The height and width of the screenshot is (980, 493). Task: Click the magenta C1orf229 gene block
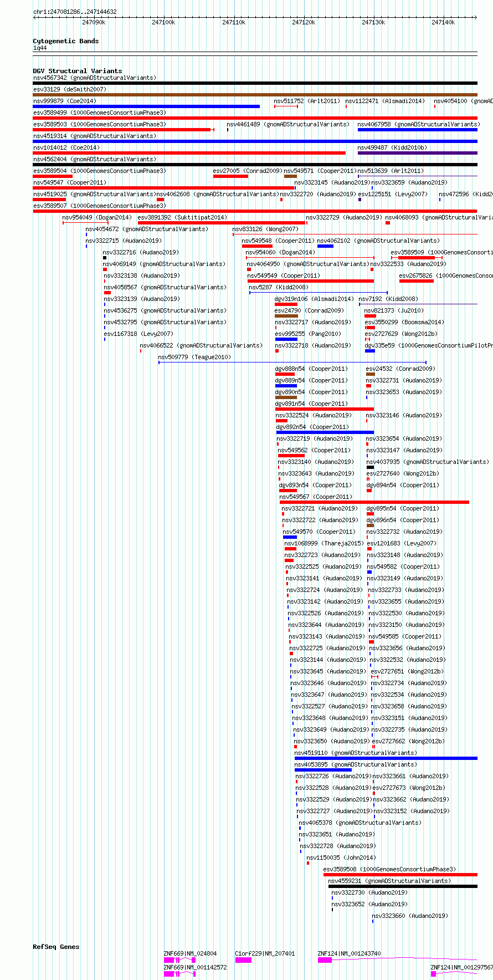(243, 960)
